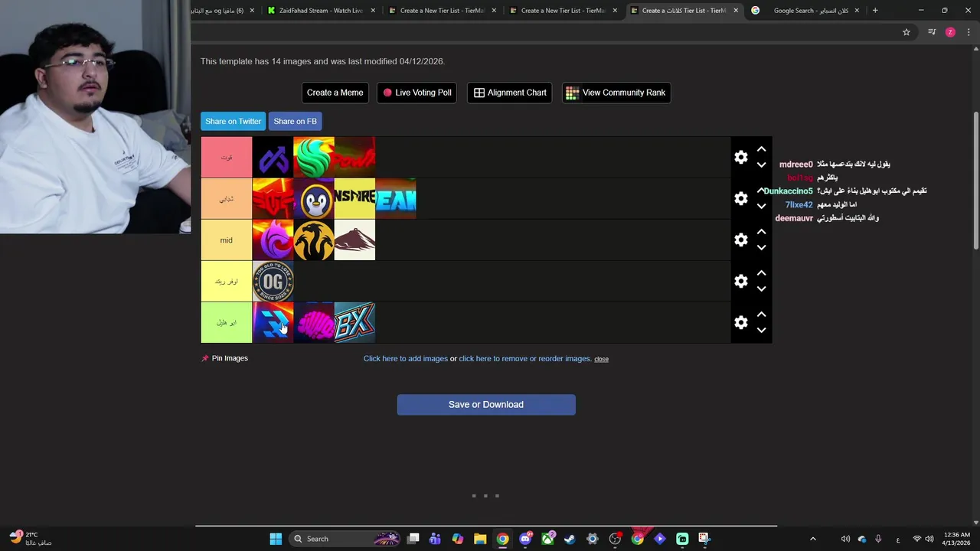Move the mid tier row down
980x551 pixels.
pyautogui.click(x=761, y=247)
